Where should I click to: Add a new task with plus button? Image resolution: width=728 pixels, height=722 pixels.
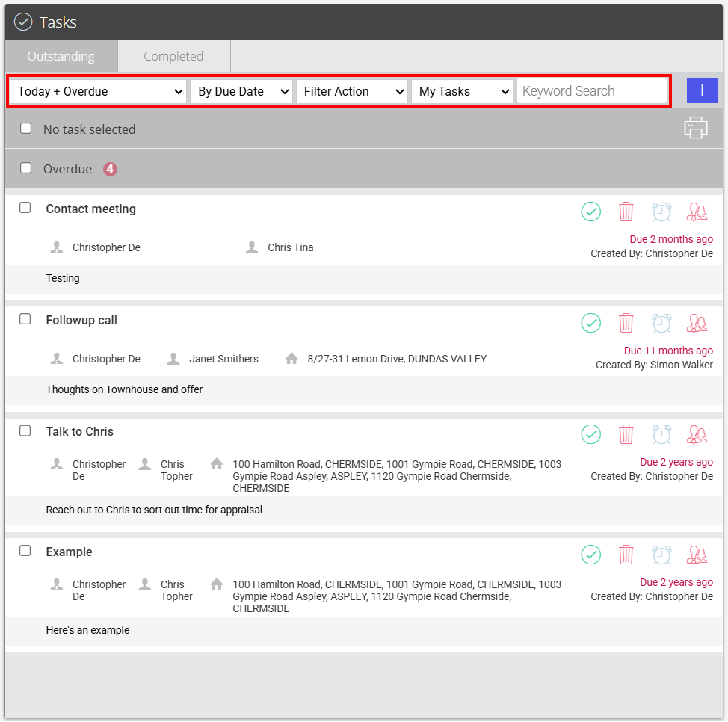tap(702, 90)
